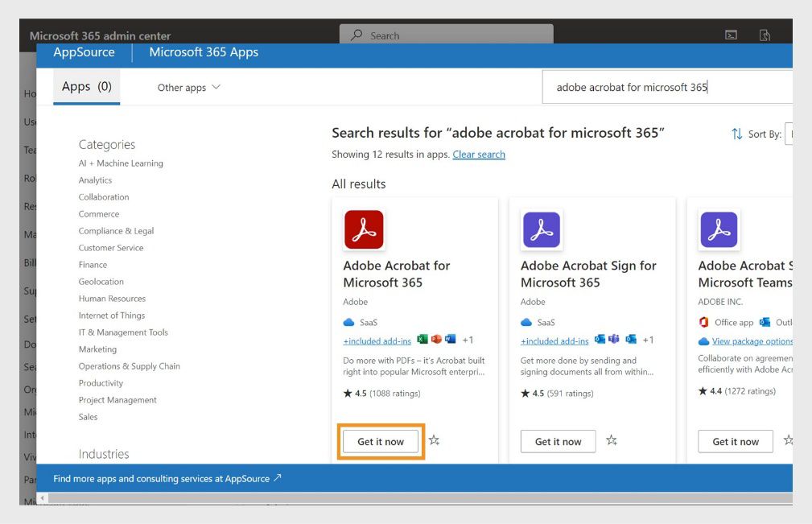This screenshot has width=812, height=524.
Task: Click the Adobe Acrobat for Microsoft 365 app icon
Action: click(x=364, y=229)
